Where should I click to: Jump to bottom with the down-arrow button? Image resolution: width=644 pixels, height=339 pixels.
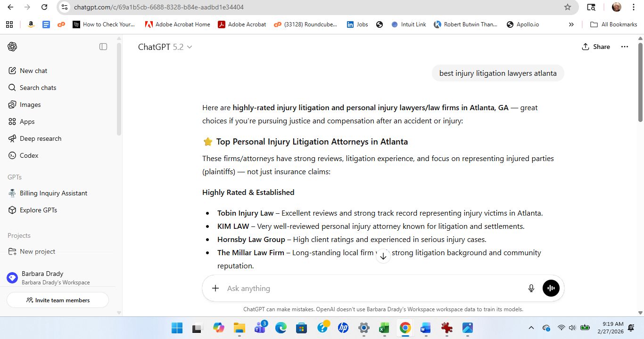coord(383,256)
